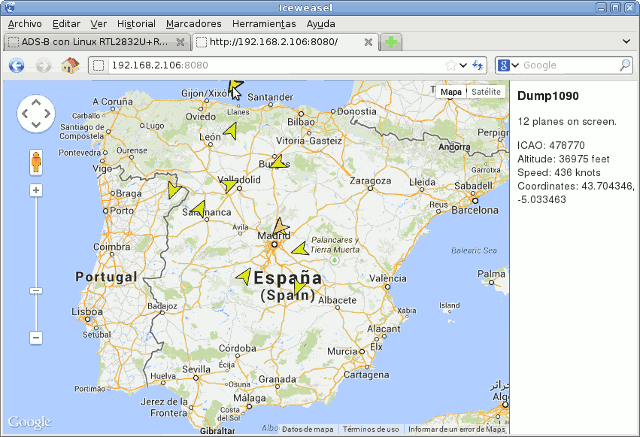The image size is (640, 437).
Task: Close the ADS-B con Linux tab
Action: [x=180, y=42]
